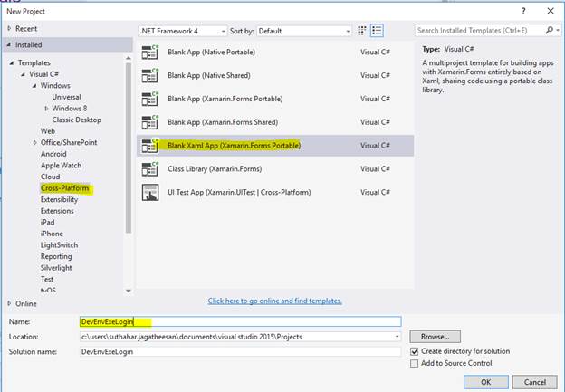Open the .NET Framework 4 dropdown
Viewport: 565px width, 392px height.
[183, 31]
